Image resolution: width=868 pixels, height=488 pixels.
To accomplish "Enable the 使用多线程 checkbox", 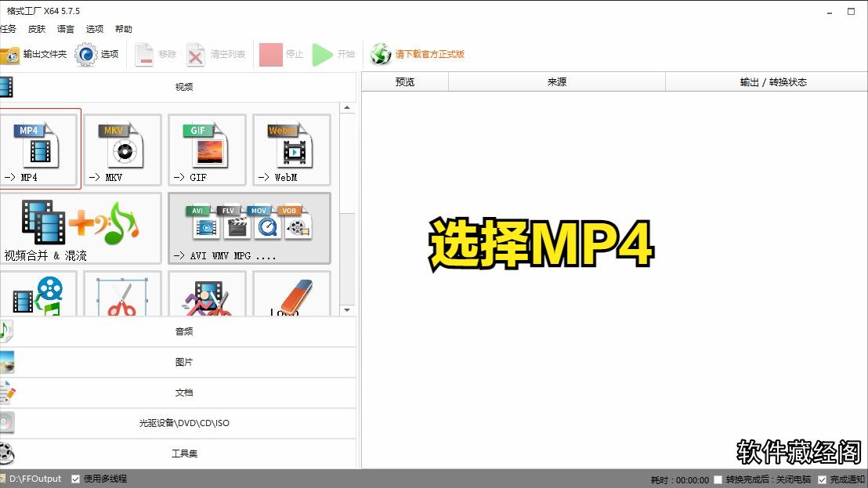I will click(x=74, y=479).
